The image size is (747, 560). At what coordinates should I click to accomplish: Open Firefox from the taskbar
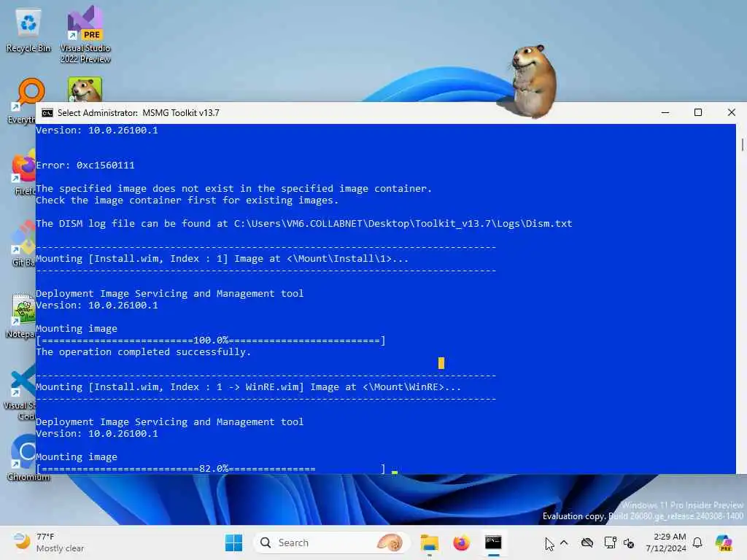tap(461, 542)
